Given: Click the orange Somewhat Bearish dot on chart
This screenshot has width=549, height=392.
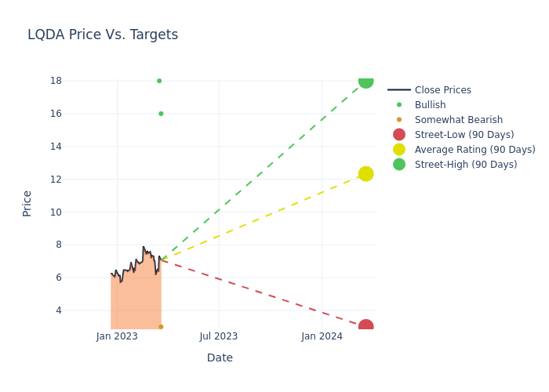Looking at the screenshot, I should click(161, 327).
